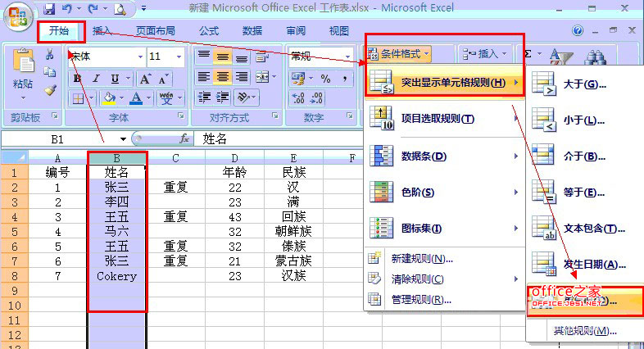Apply percent style
Screen dimensions: 644x349
(x=326, y=79)
